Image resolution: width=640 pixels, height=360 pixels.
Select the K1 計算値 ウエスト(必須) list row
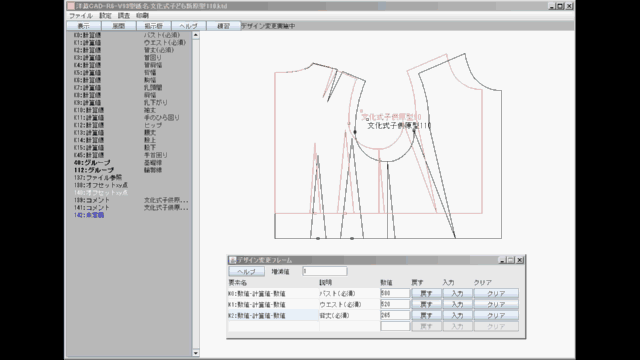point(129,42)
